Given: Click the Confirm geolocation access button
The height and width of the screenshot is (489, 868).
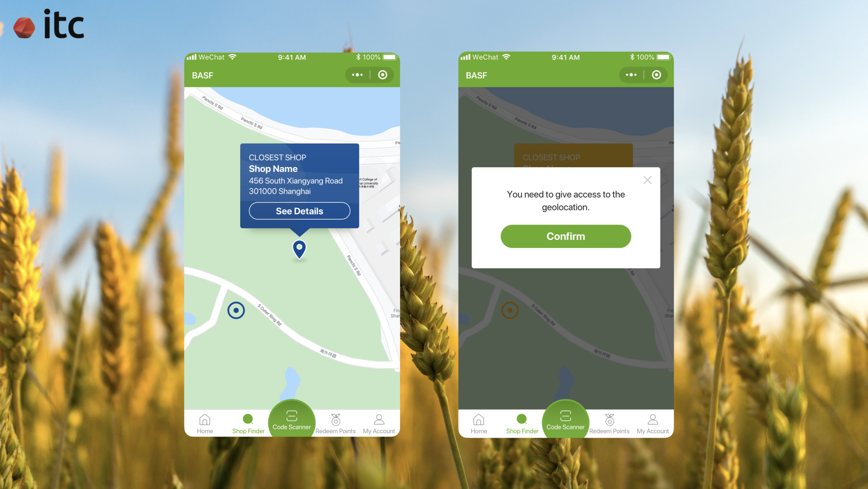Looking at the screenshot, I should tap(565, 235).
